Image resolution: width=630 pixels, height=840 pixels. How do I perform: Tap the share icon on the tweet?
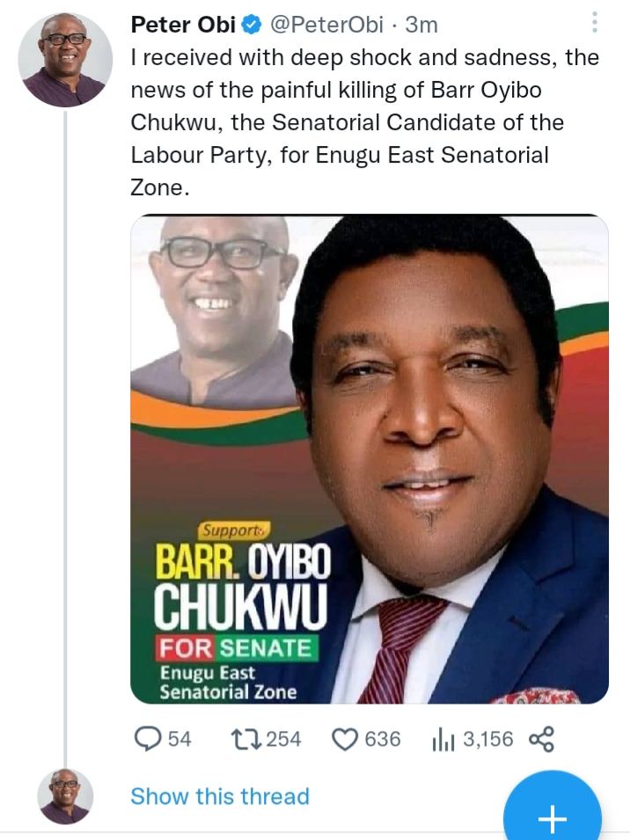point(542,740)
